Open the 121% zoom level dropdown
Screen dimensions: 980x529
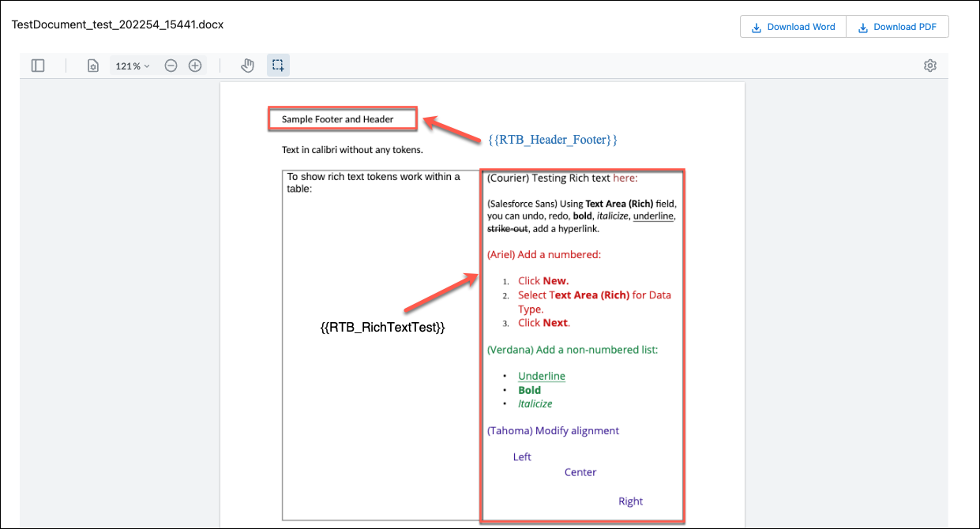click(x=132, y=66)
